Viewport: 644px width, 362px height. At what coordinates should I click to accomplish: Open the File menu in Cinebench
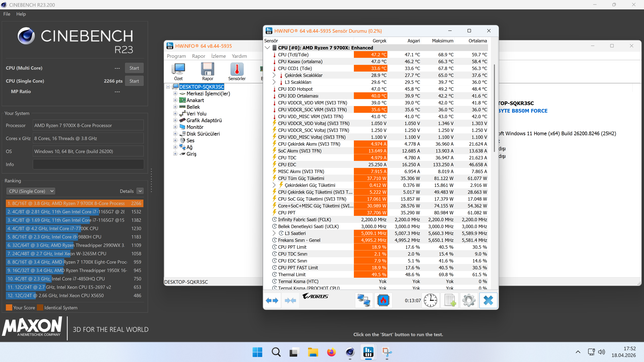point(7,14)
